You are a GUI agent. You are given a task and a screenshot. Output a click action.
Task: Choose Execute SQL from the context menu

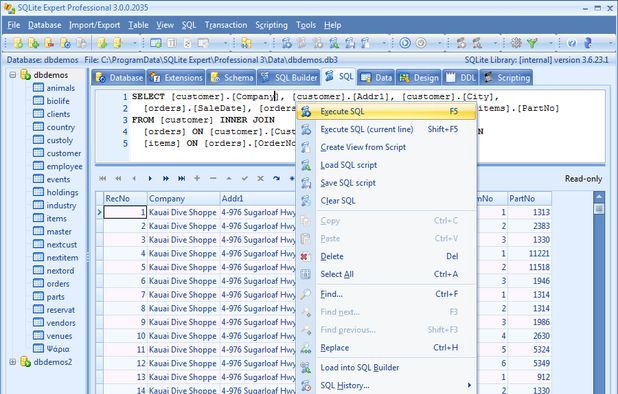click(x=386, y=112)
